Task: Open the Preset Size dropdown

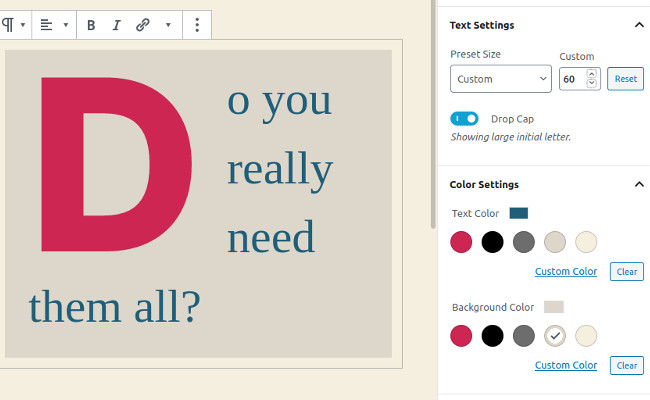Action: click(500, 78)
